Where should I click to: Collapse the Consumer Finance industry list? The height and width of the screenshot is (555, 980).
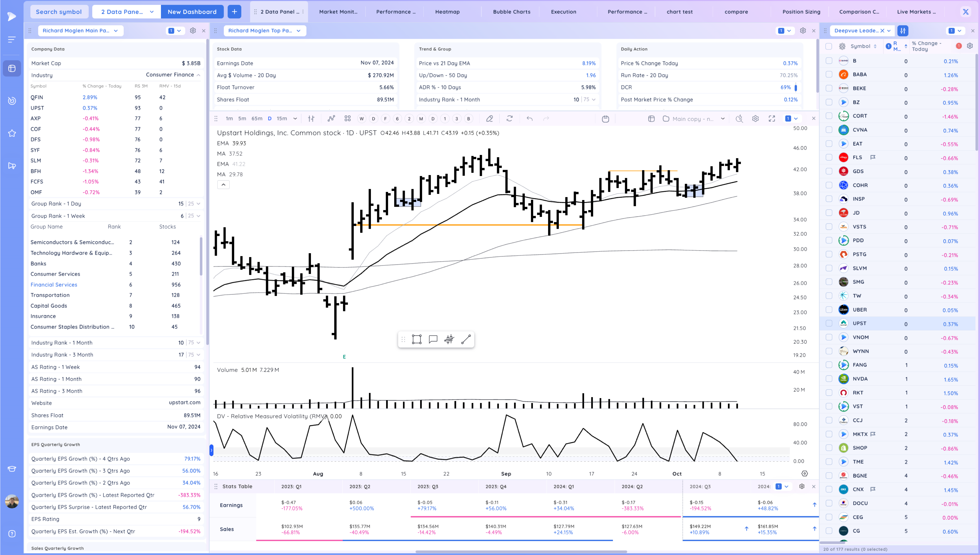pyautogui.click(x=198, y=75)
